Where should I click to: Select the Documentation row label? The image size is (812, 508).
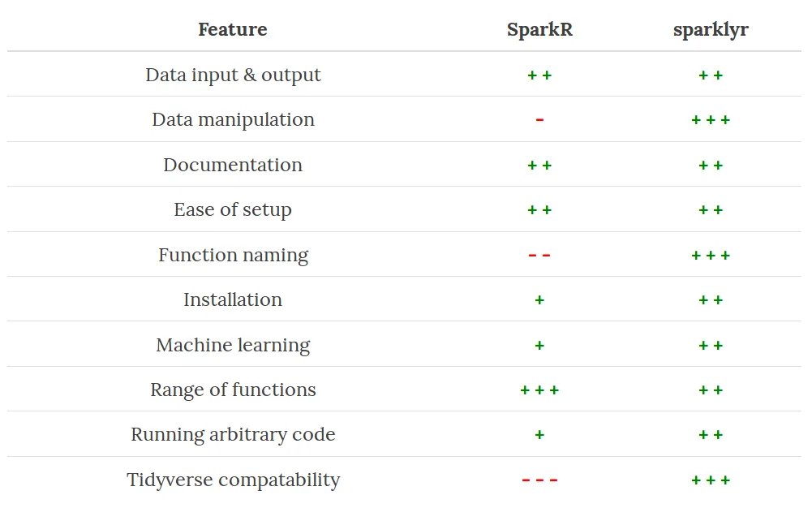tap(233, 165)
